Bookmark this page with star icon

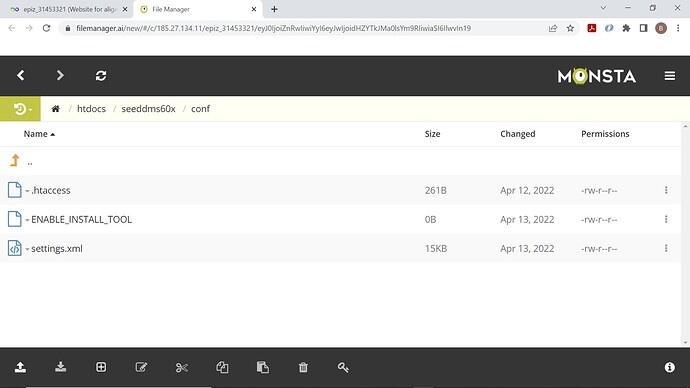pyautogui.click(x=570, y=28)
